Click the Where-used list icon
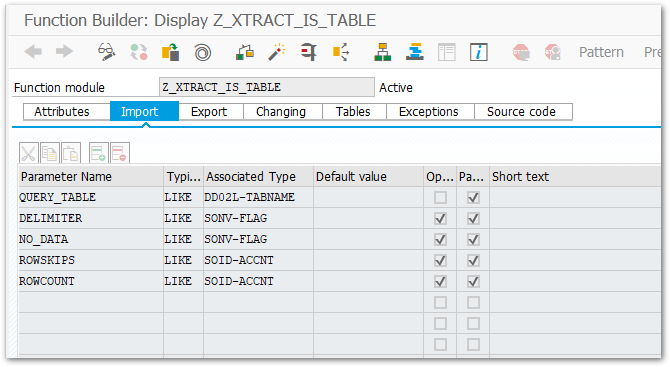670x367 pixels. coord(341,52)
